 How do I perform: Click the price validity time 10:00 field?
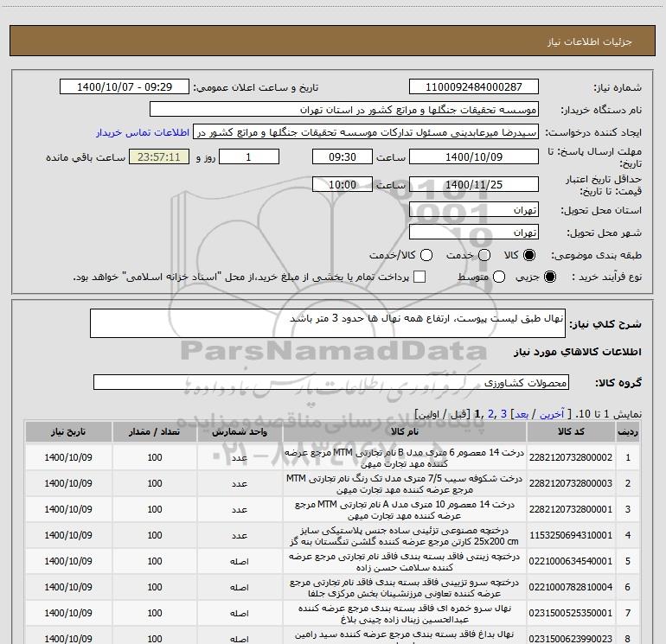[x=343, y=184]
